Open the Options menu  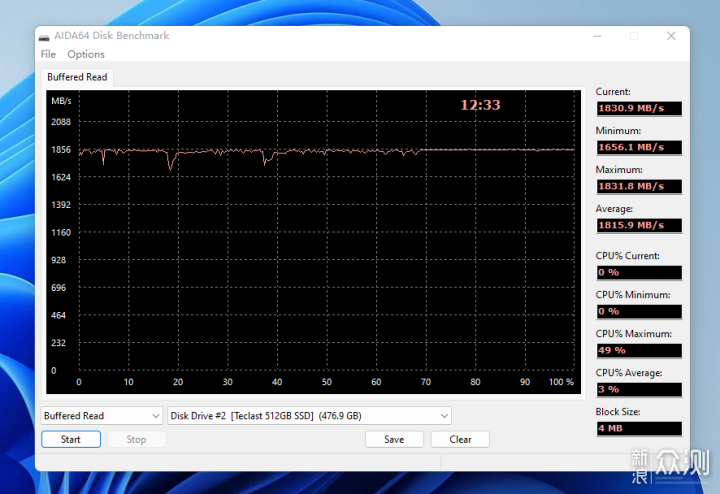tap(86, 54)
